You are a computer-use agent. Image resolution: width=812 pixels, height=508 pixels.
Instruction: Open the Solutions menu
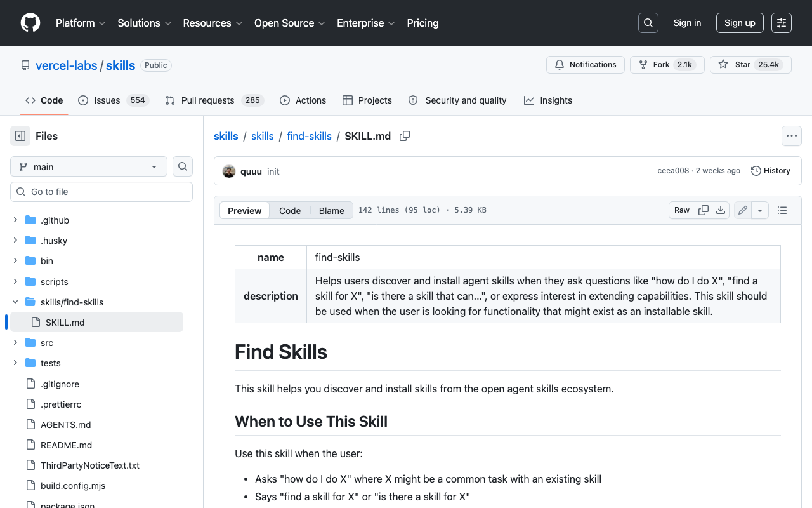point(145,23)
